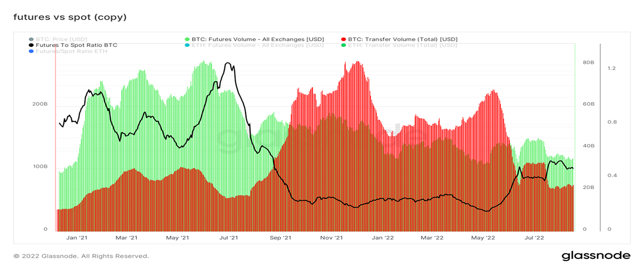The width and height of the screenshot is (644, 268).
Task: Click the 'futures vs spot (copy)' chart title
Action: [x=70, y=17]
